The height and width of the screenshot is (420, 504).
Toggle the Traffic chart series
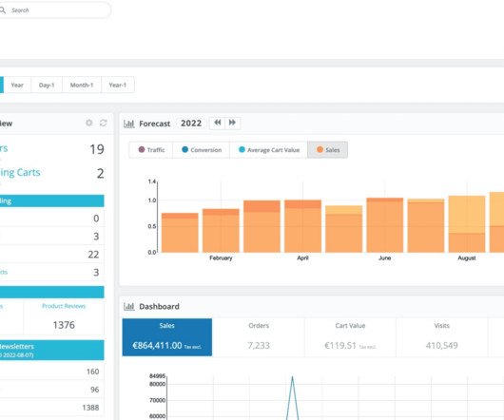click(151, 150)
